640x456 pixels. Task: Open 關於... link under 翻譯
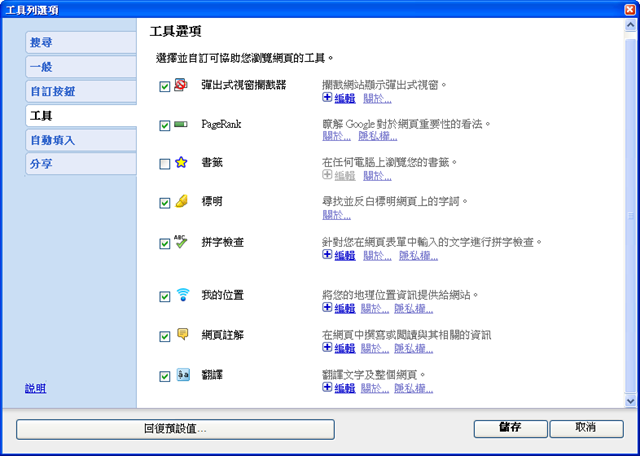click(375, 388)
